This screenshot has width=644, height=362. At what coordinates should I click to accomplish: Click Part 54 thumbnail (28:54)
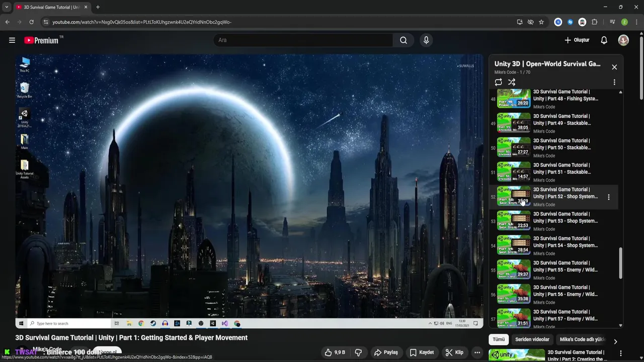514,246
